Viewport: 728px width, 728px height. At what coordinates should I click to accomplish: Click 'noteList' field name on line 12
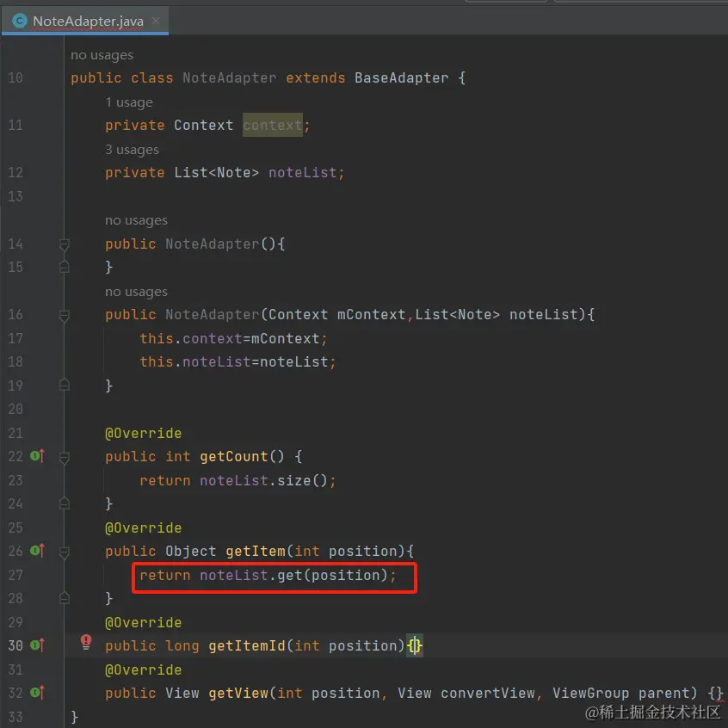tap(302, 172)
